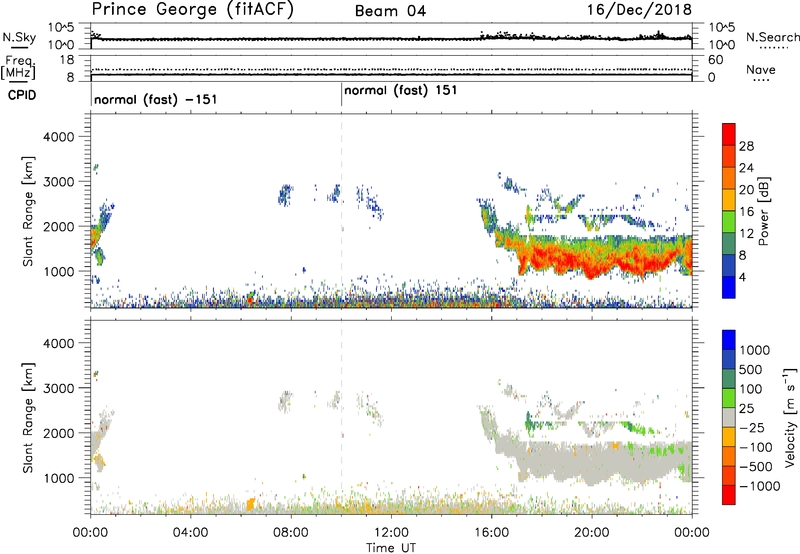The height and width of the screenshot is (554, 800).
Task: Pick the red bottom segment of Velocity colorbar
Action: (729, 495)
